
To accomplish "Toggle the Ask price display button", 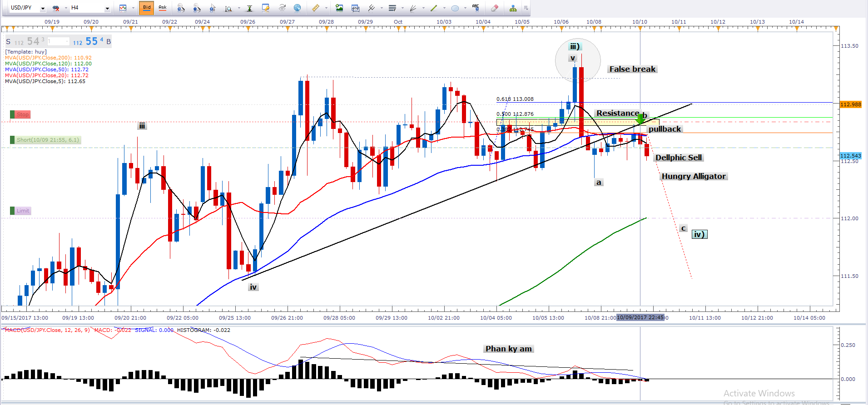I will coord(162,8).
